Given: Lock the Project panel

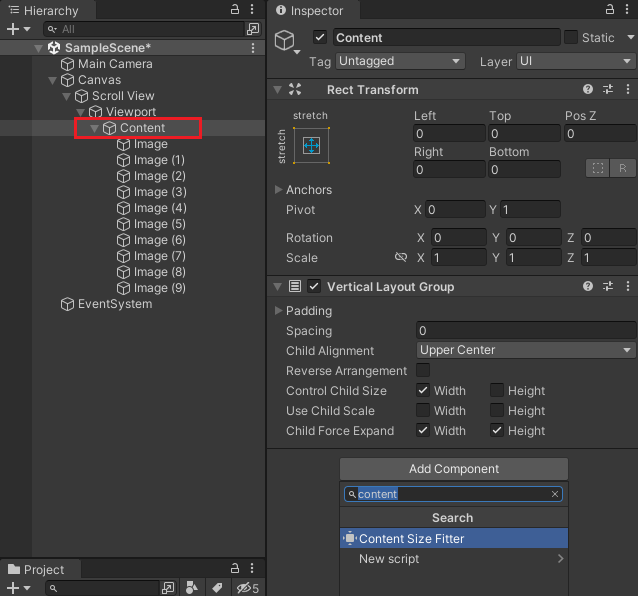Looking at the screenshot, I should tap(235, 568).
